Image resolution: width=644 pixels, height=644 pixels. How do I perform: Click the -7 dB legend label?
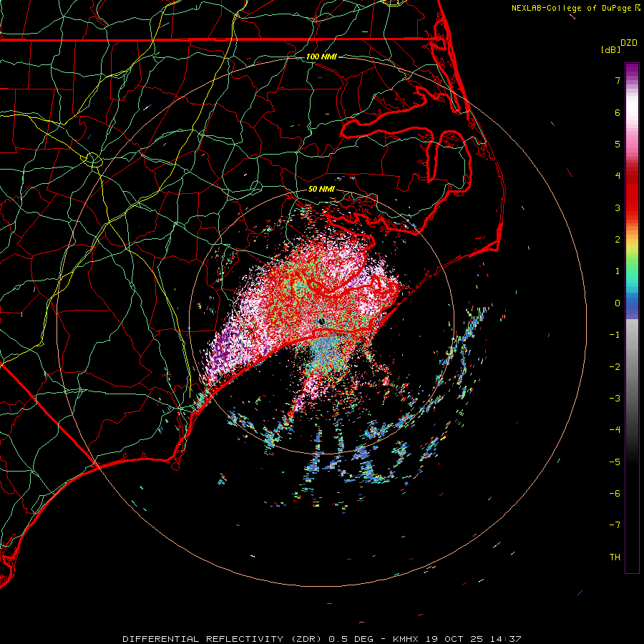(x=615, y=525)
